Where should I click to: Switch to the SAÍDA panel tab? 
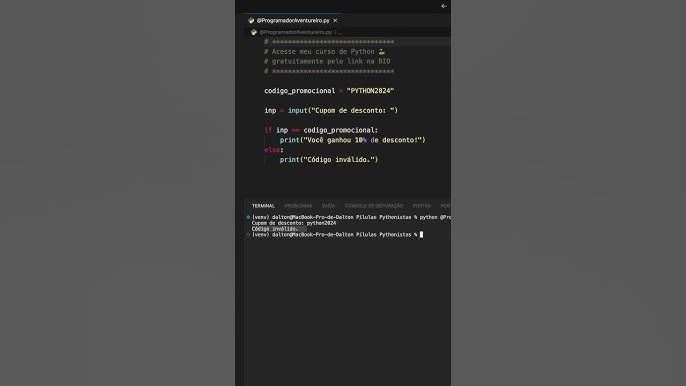329,206
